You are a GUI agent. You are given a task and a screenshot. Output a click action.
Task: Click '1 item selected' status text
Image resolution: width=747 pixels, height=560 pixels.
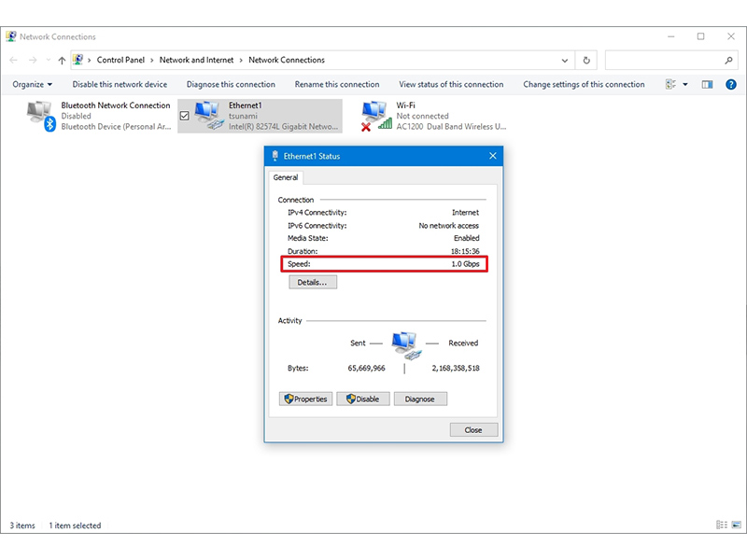pyautogui.click(x=75, y=525)
